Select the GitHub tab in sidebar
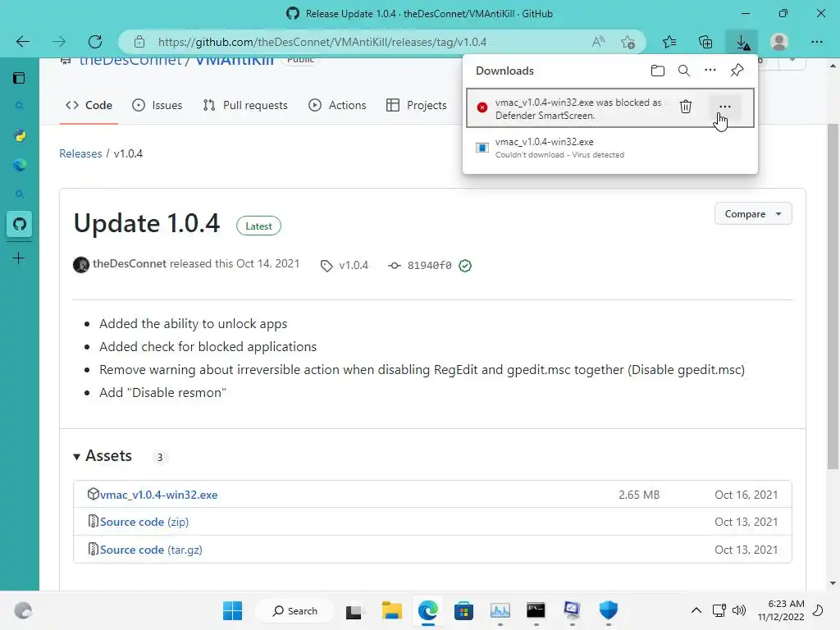This screenshot has height=630, width=840. (x=20, y=224)
